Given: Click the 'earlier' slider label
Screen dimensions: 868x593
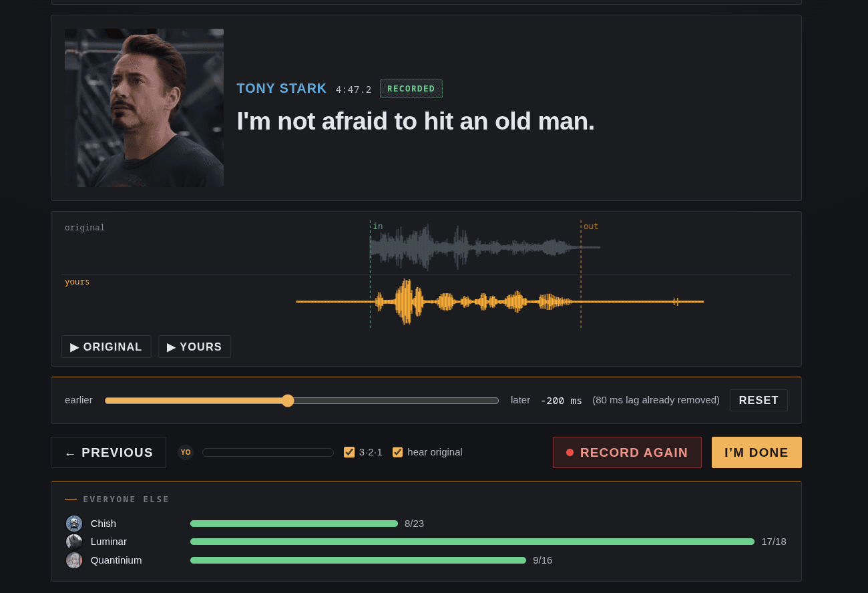Looking at the screenshot, I should [x=79, y=400].
